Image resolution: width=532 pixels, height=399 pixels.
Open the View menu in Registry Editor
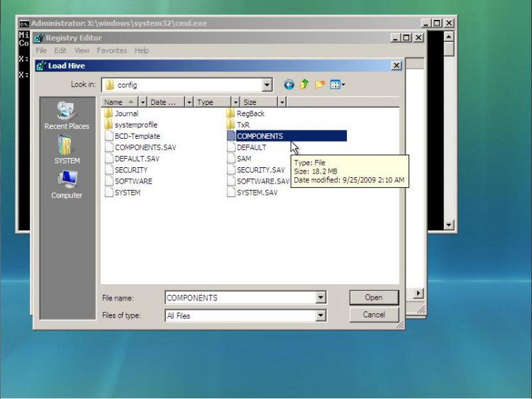click(x=82, y=50)
